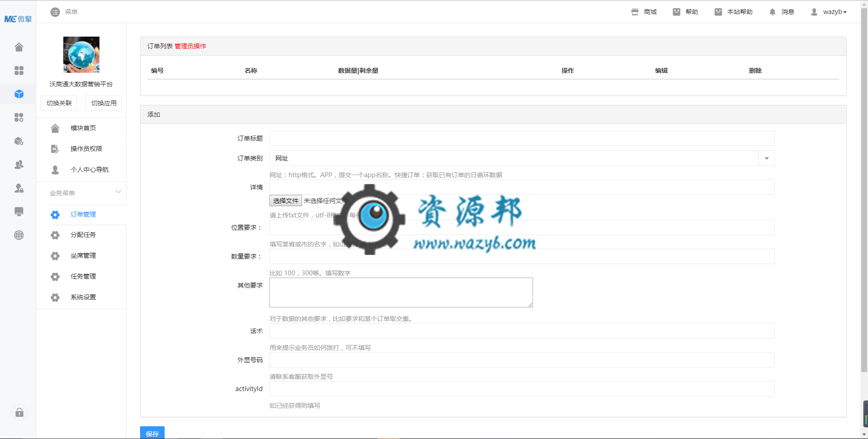
Task: Click the 编号 column header
Action: [157, 71]
